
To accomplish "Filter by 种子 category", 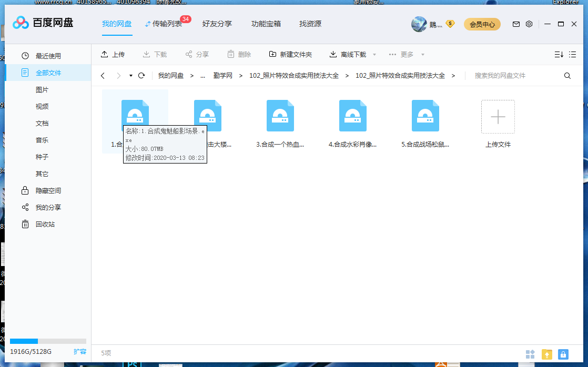I will pyautogui.click(x=42, y=157).
